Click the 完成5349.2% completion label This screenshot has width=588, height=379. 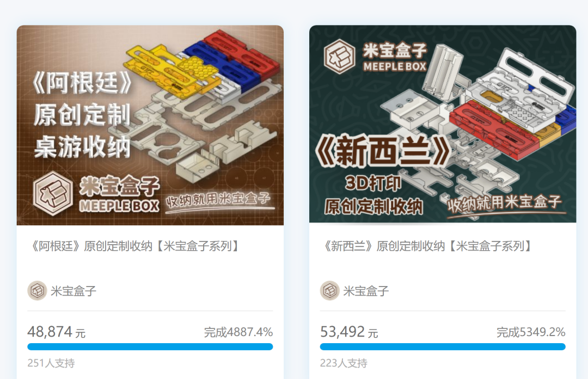click(531, 332)
